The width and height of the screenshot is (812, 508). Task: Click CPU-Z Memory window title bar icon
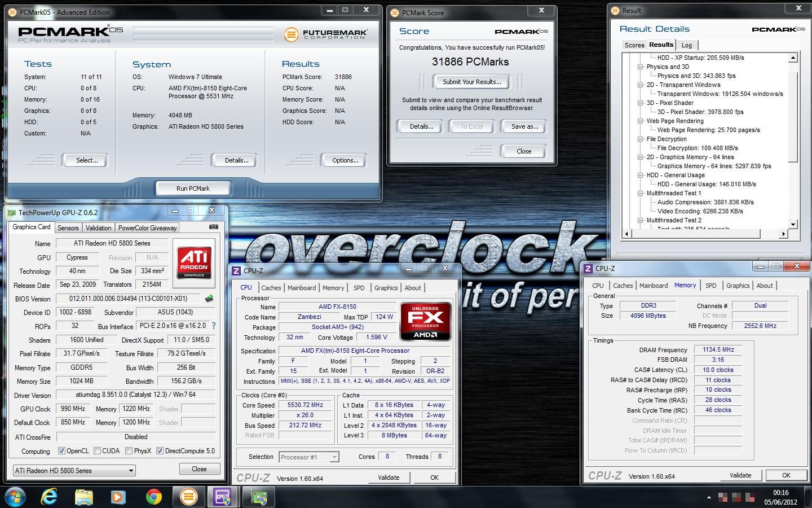(588, 269)
